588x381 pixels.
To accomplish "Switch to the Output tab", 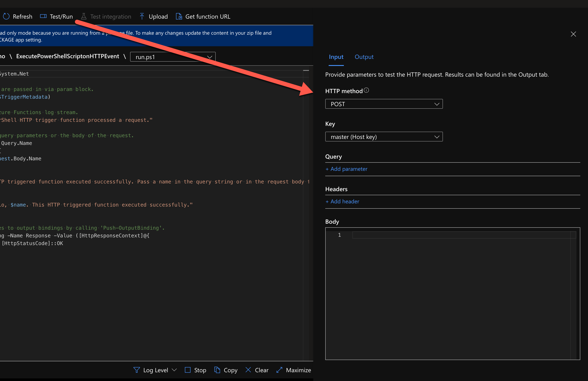I will coord(364,57).
